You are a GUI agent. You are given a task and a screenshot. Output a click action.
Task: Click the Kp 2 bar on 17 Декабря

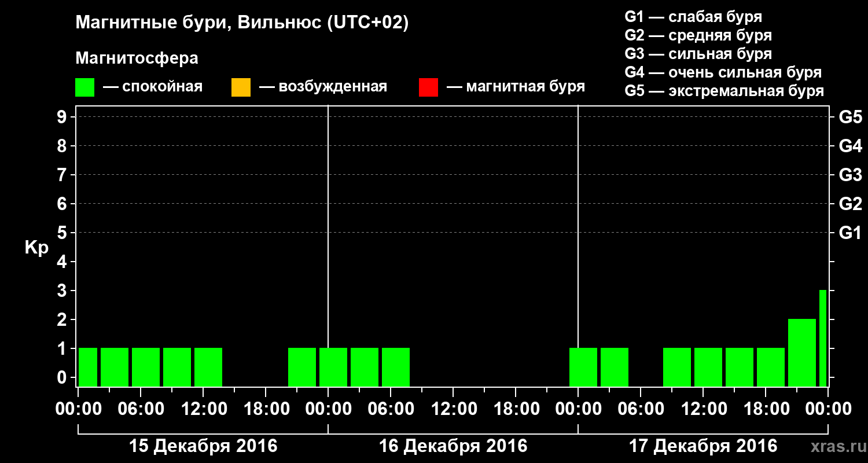[802, 352]
